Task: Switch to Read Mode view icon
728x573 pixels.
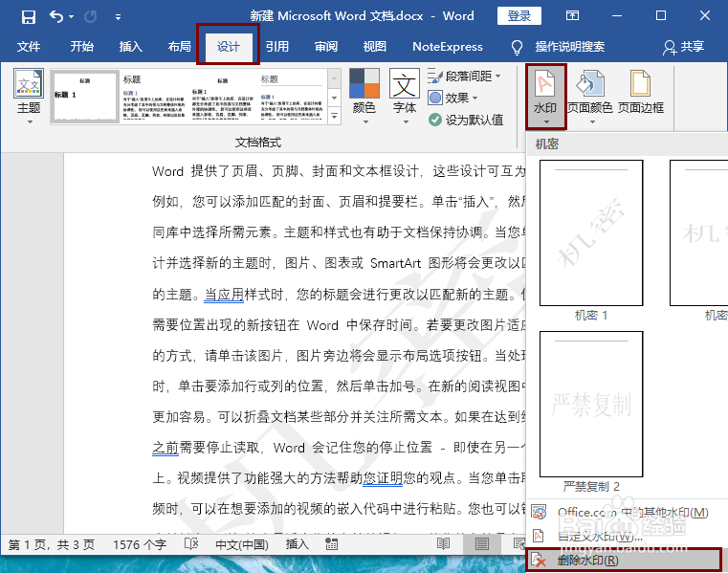Action: (443, 543)
